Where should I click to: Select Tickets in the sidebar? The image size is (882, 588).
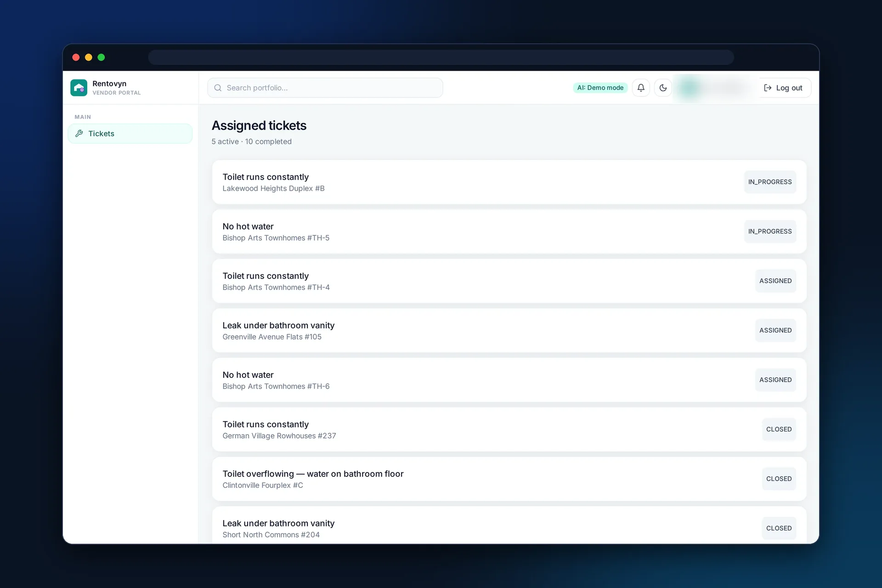pyautogui.click(x=130, y=134)
